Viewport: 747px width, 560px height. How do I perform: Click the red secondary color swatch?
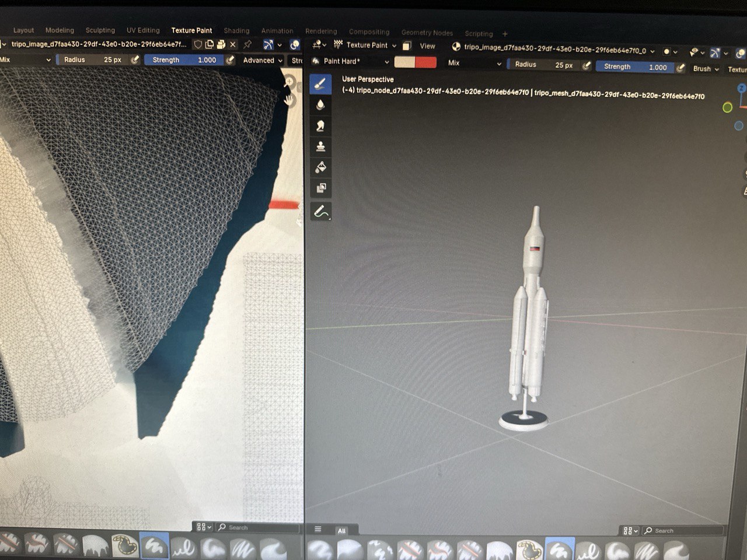[425, 62]
